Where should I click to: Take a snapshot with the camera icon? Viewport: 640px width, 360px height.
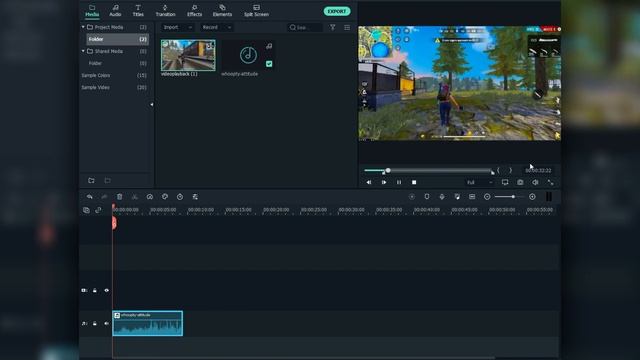pyautogui.click(x=520, y=182)
